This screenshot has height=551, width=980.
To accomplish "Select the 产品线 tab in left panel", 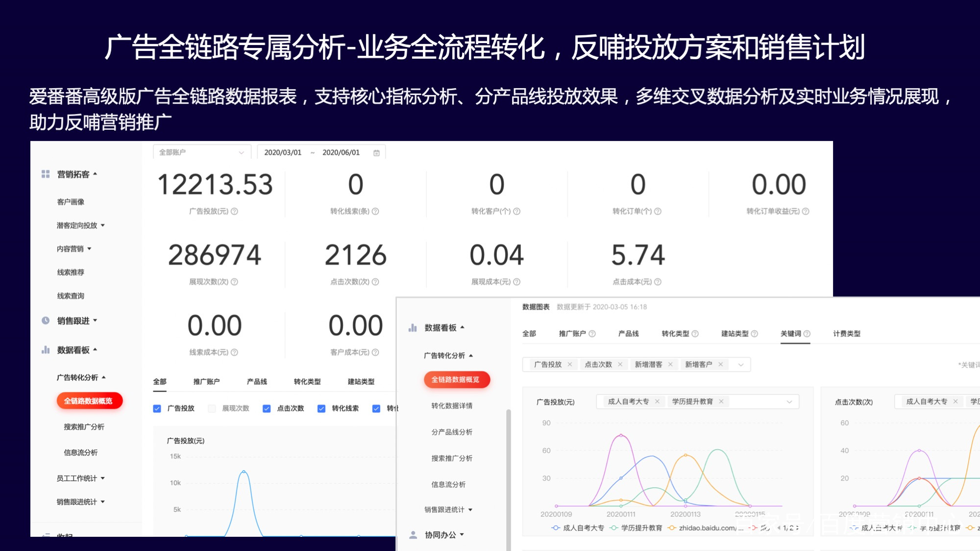I will click(x=257, y=382).
